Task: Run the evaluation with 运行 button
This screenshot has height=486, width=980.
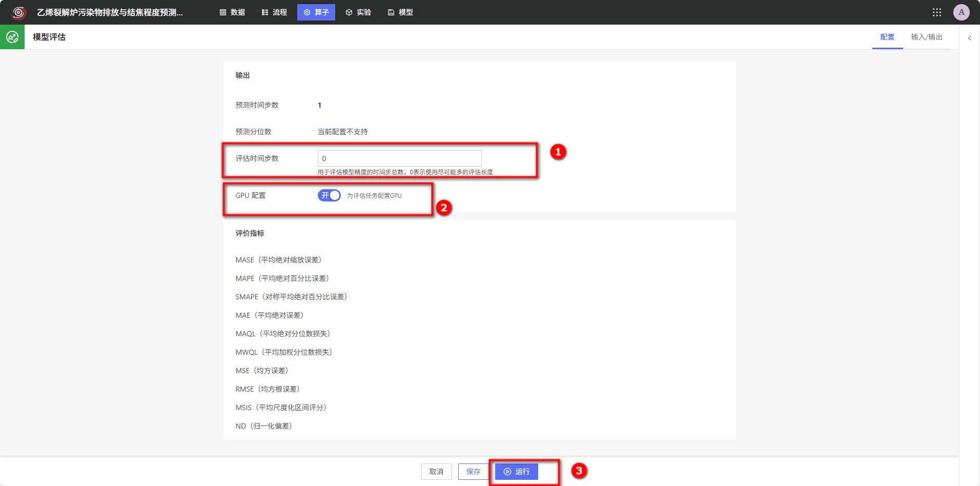Action: (517, 472)
